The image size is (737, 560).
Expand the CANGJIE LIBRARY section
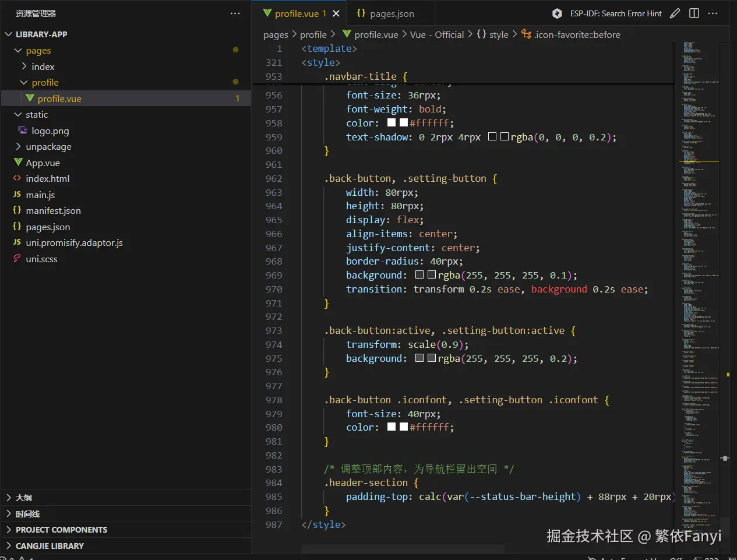pos(126,546)
